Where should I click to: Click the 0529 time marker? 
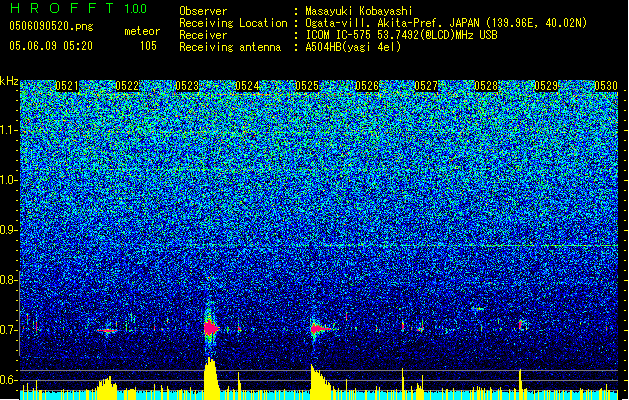tap(546, 86)
